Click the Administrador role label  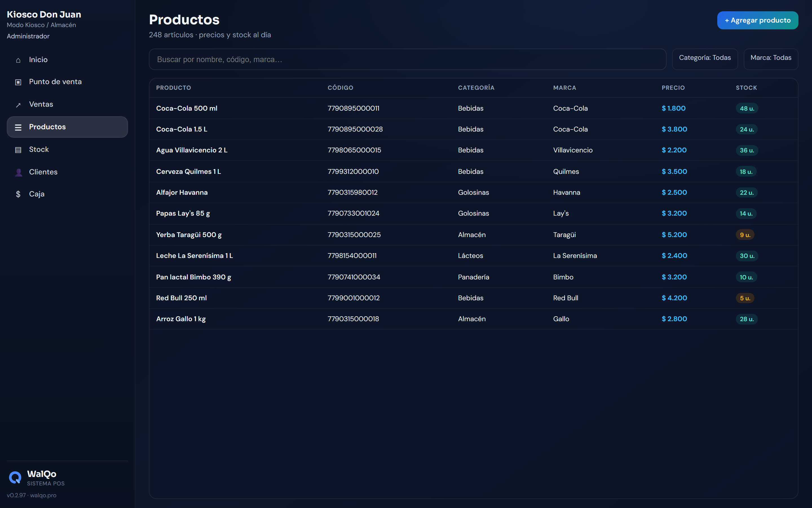pyautogui.click(x=28, y=36)
